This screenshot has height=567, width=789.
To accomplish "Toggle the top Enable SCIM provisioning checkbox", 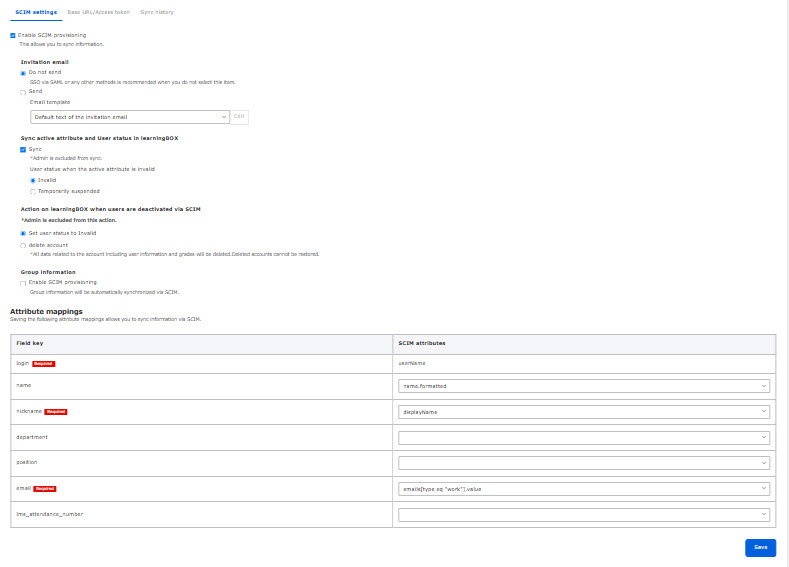I will [13, 36].
